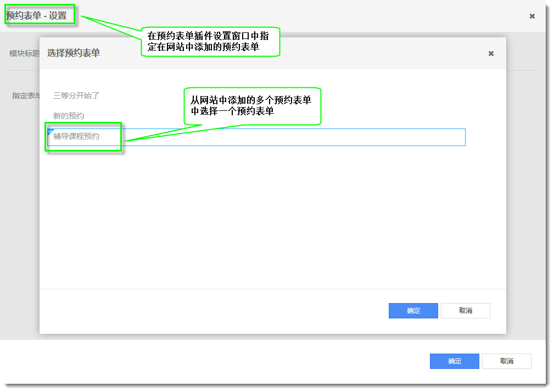Image resolution: width=554 pixels, height=392 pixels.
Task: Click the 模块标题 label behind the dialog
Action: [x=24, y=53]
